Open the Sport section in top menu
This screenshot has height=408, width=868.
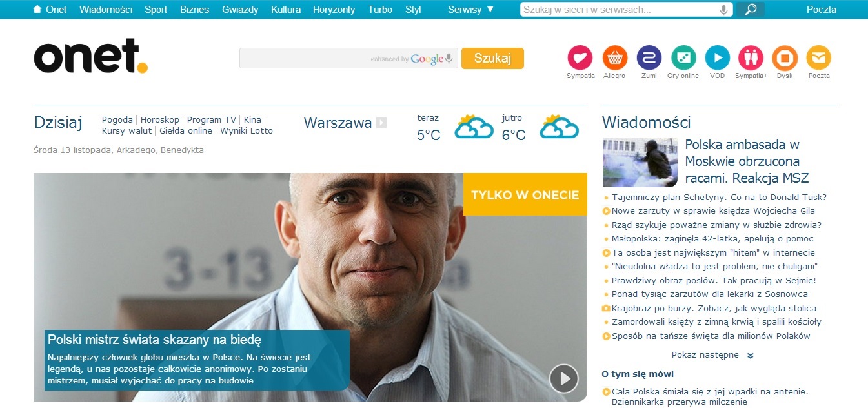click(156, 10)
